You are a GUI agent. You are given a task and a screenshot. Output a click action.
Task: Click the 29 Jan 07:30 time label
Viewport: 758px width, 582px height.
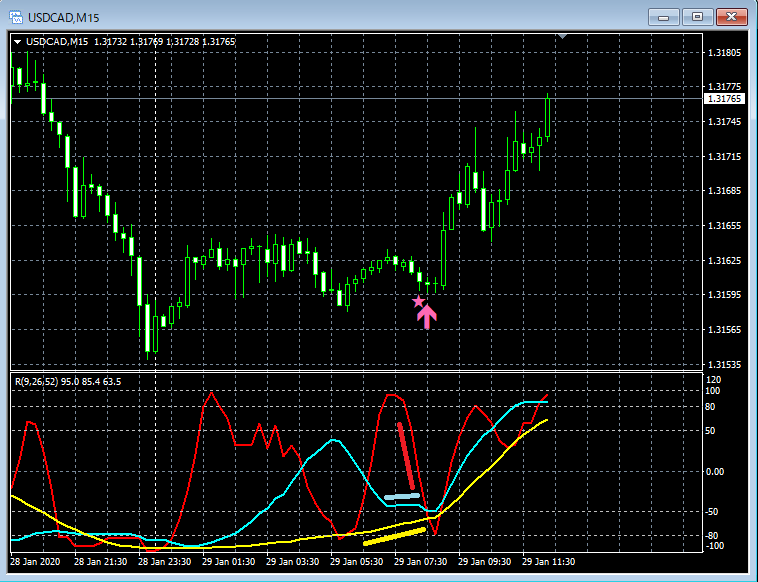(420, 562)
